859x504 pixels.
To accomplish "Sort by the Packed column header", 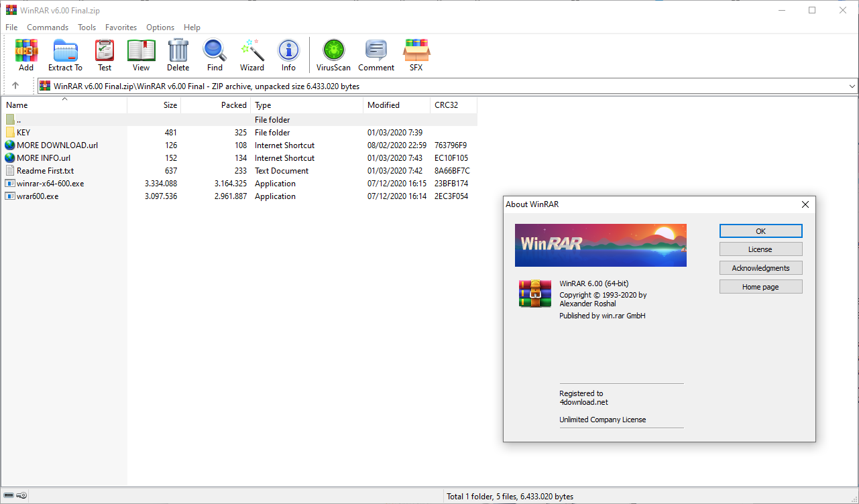I will [x=216, y=105].
